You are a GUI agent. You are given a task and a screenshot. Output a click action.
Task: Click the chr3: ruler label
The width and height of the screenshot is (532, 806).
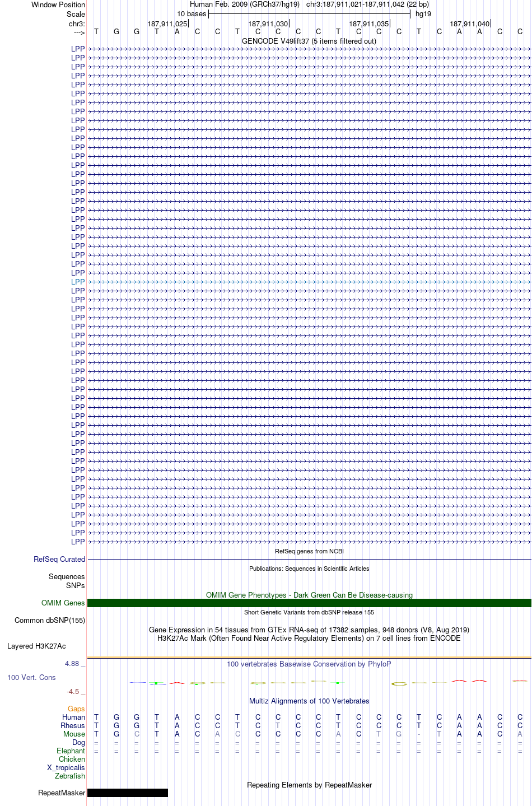click(77, 24)
